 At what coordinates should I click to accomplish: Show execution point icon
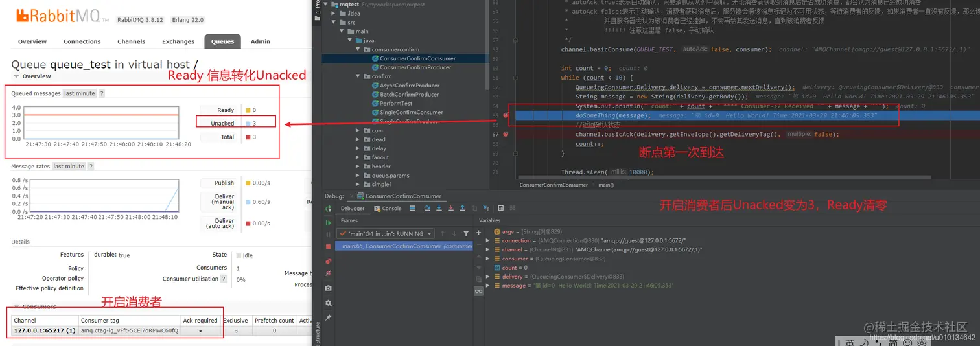[x=413, y=208]
